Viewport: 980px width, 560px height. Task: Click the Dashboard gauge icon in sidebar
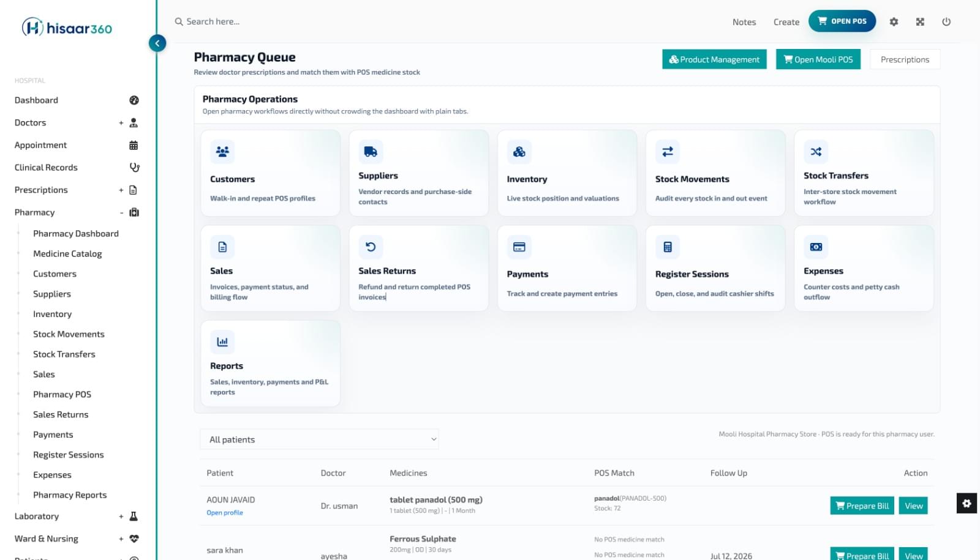click(x=134, y=100)
